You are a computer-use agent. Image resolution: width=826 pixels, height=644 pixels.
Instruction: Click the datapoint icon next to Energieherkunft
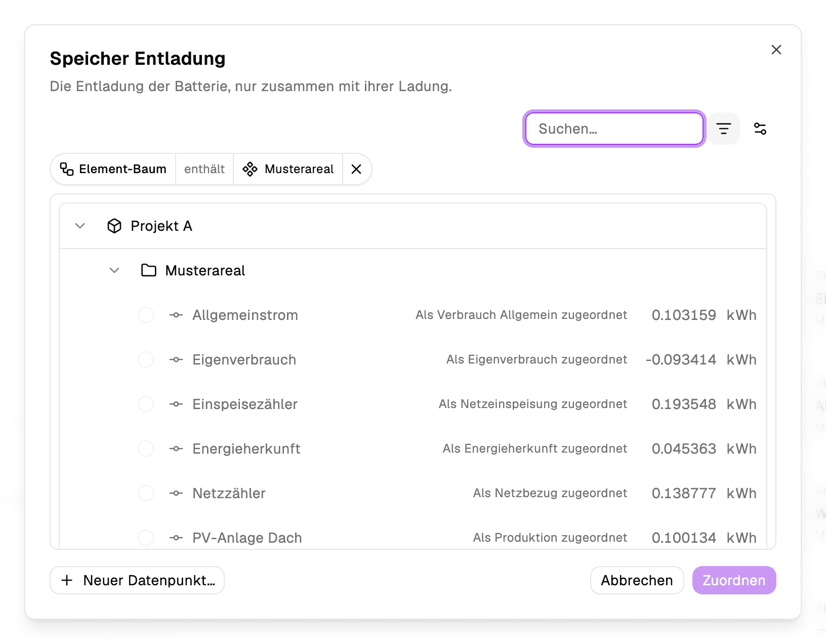click(176, 449)
